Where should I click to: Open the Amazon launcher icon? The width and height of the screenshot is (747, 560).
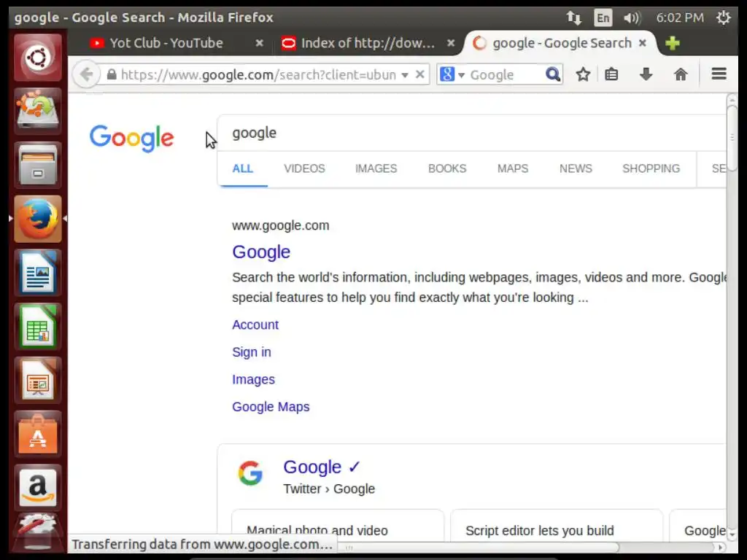click(38, 488)
